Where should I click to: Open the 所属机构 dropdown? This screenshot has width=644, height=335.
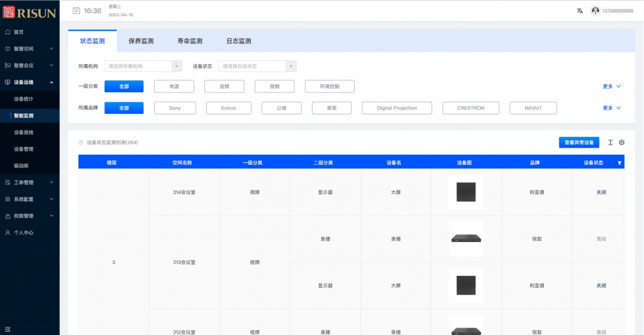pos(143,66)
